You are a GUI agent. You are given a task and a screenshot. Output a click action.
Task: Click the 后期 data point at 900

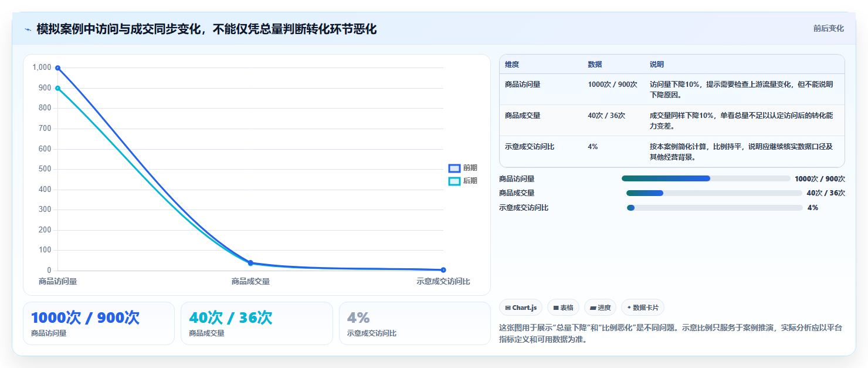57,88
